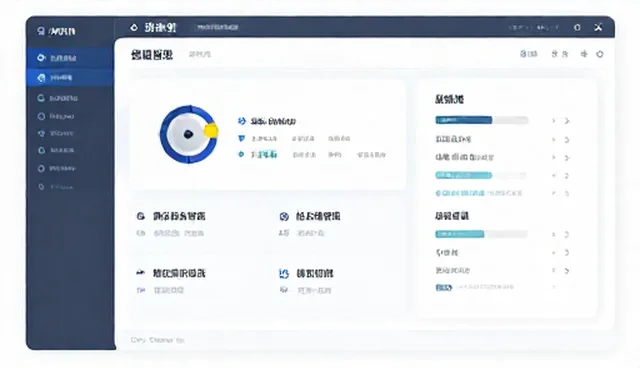Expand the second row of second panel section
This screenshot has width=640, height=368.
567,253
